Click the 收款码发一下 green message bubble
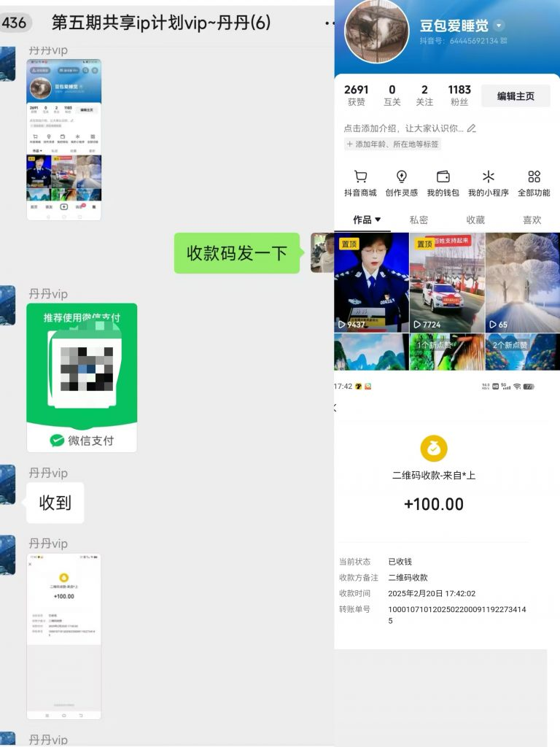 click(x=237, y=253)
